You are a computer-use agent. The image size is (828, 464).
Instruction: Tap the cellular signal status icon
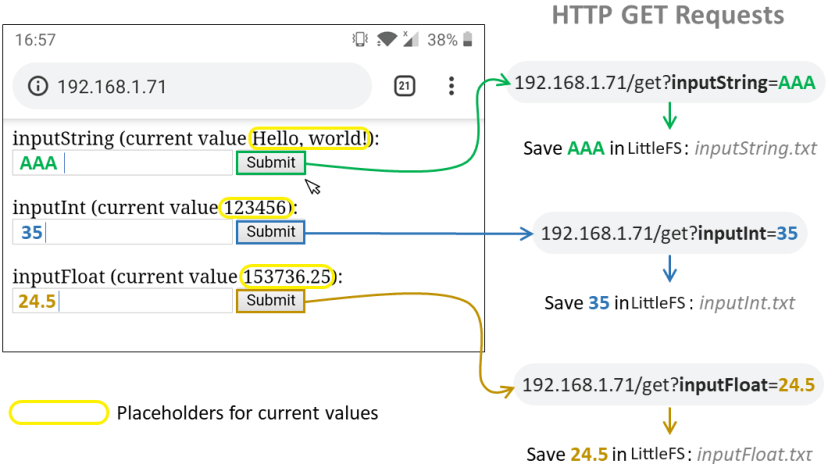pyautogui.click(x=409, y=40)
